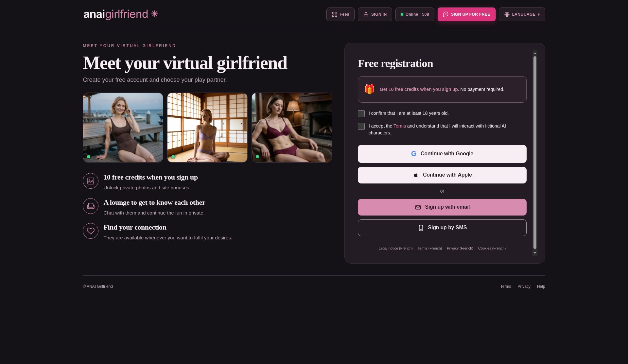Open the LANGUAGE dropdown
Viewport: 628px width, 364px height.
522,14
